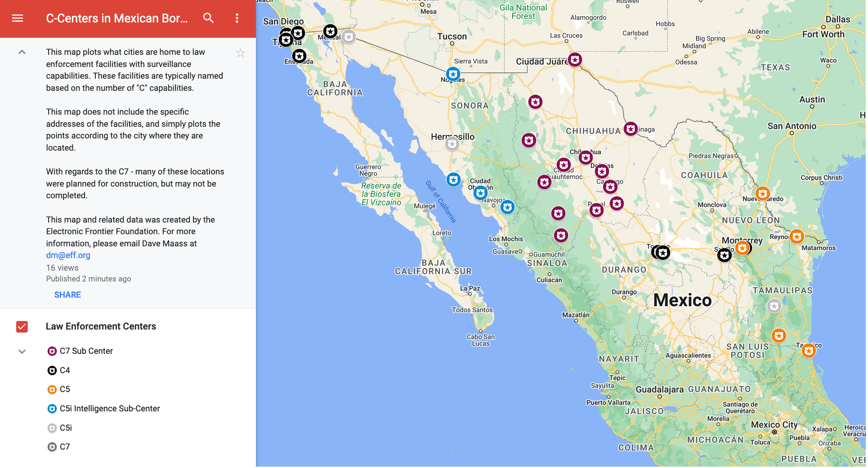Collapse the Law Enforcement Centers legend list
The image size is (868, 468).
coord(22,351)
